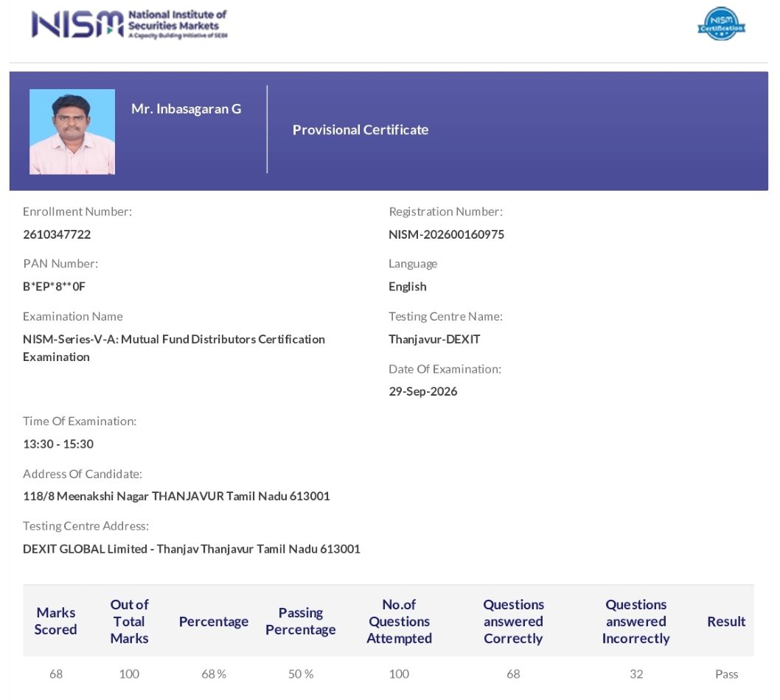Select the answered correctly value 68
This screenshot has height=700, width=780.
[513, 674]
